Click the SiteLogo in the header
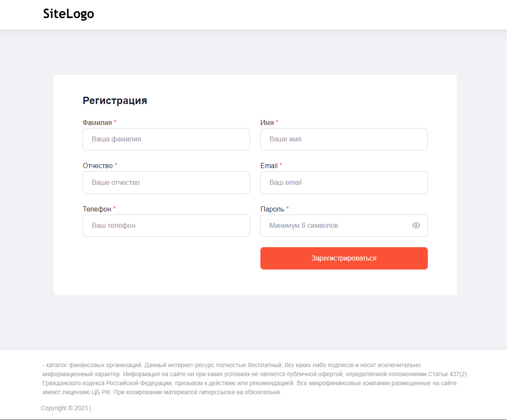Screen dimensions: 507x420 pos(68,14)
